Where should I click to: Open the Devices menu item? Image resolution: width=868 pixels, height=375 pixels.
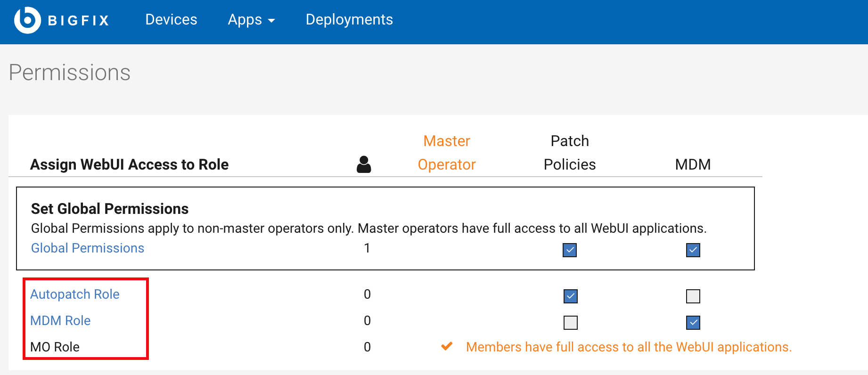(x=171, y=20)
